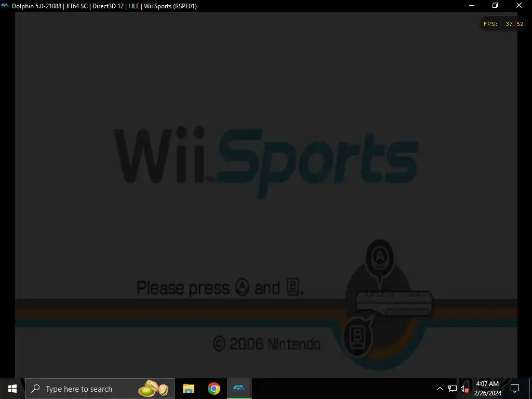Open the network status tray icon
Viewport: 532px width, 399px height.
pyautogui.click(x=453, y=389)
